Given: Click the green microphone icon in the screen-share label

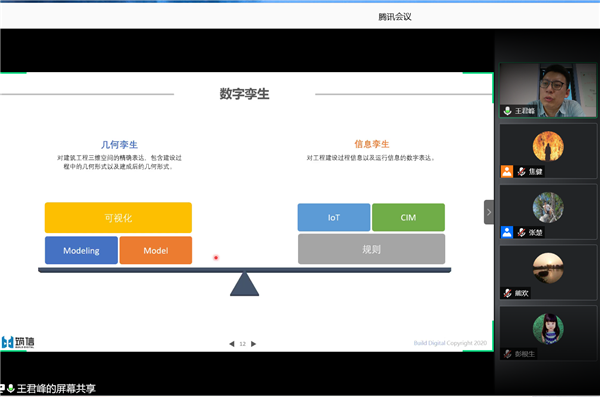Looking at the screenshot, I should [11, 389].
